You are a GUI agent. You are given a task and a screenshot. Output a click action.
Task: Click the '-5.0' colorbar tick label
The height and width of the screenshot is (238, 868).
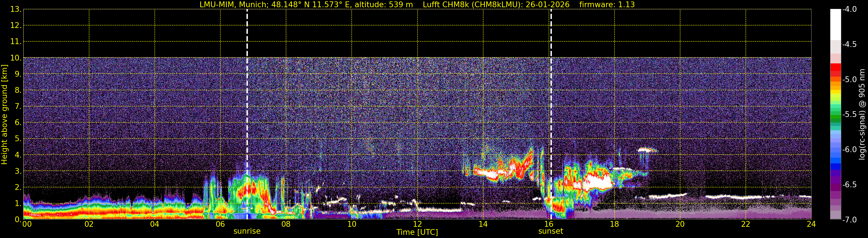click(850, 79)
